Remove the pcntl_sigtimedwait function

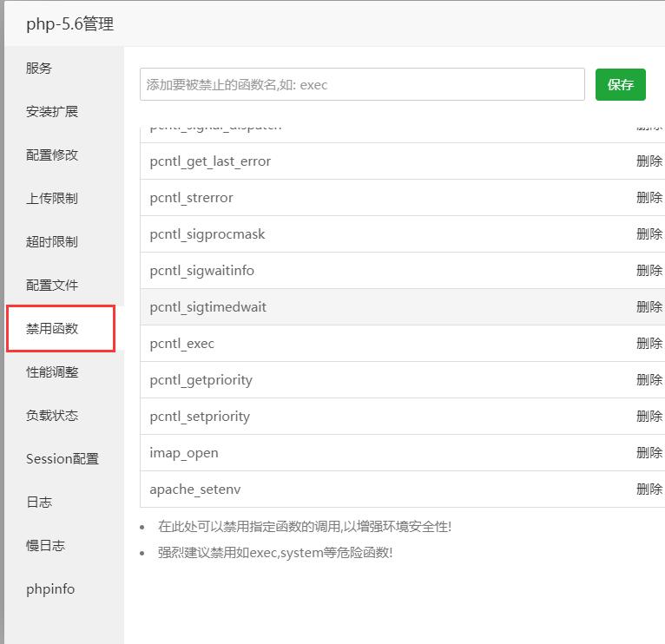click(x=649, y=307)
